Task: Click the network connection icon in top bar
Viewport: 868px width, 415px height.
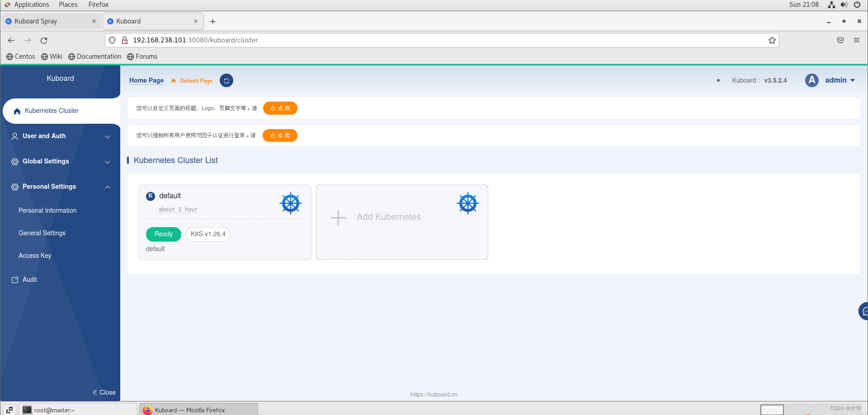Action: click(831, 5)
